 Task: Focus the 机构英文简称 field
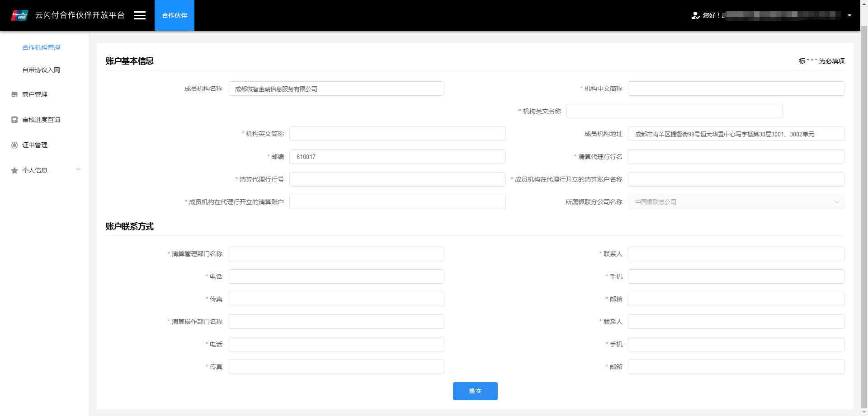point(397,134)
